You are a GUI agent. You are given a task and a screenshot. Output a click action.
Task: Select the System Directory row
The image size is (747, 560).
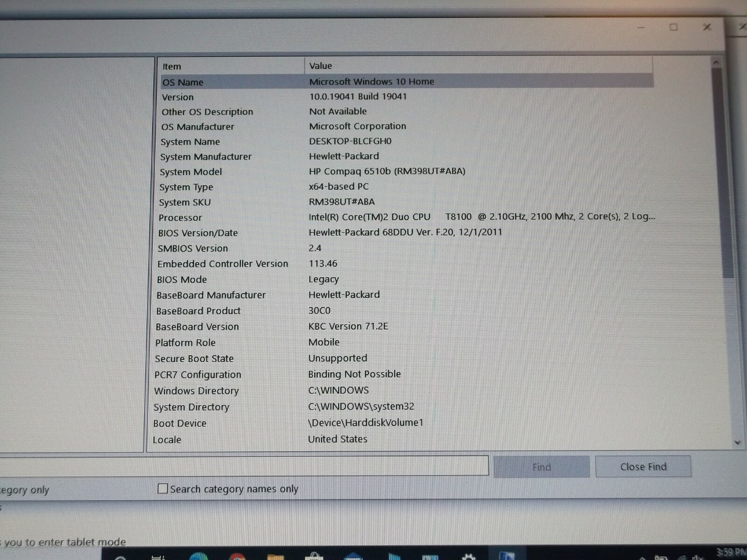click(x=407, y=407)
